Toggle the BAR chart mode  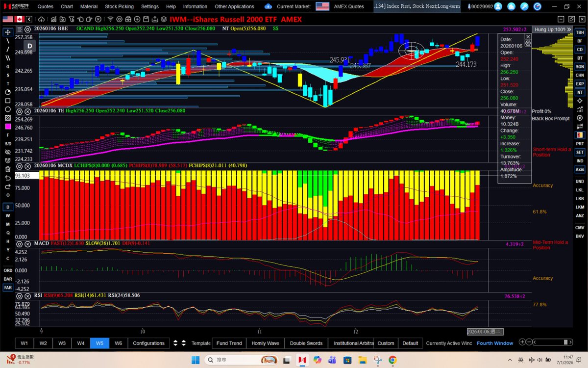[x=8, y=279]
